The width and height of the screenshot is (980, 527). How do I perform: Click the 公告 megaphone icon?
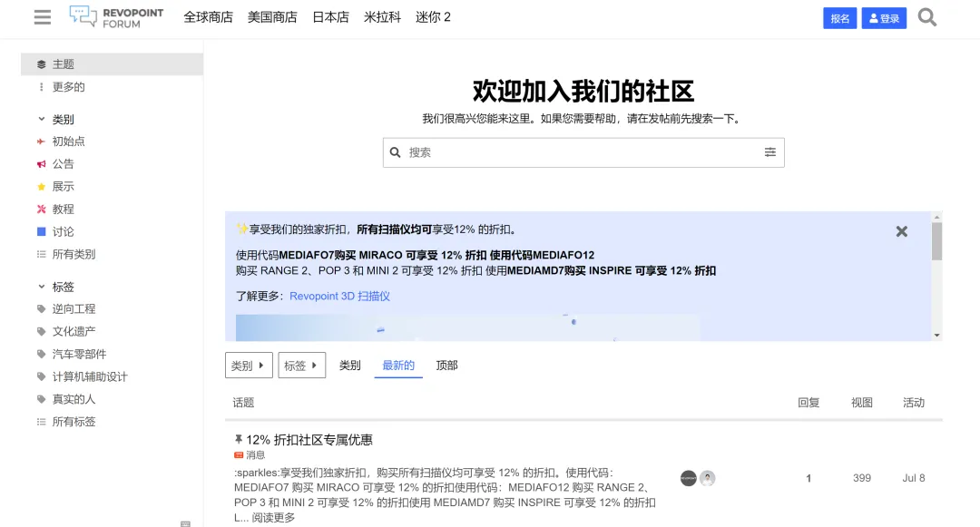pos(41,164)
